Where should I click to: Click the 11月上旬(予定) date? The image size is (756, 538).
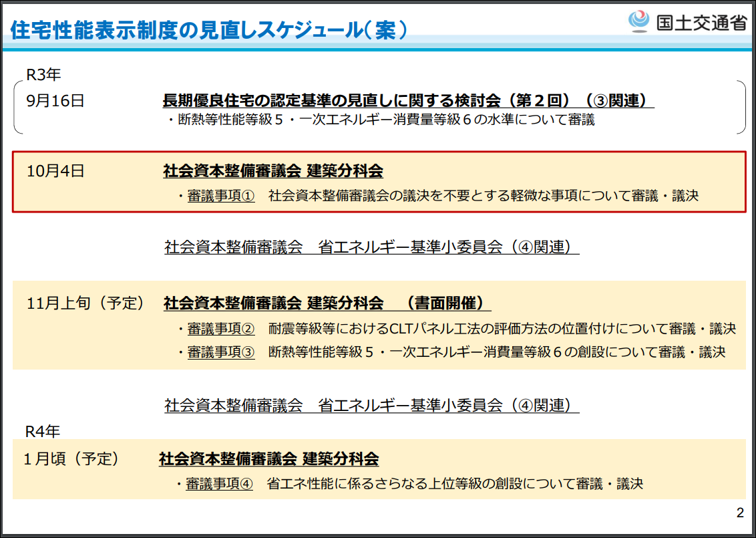(86, 303)
